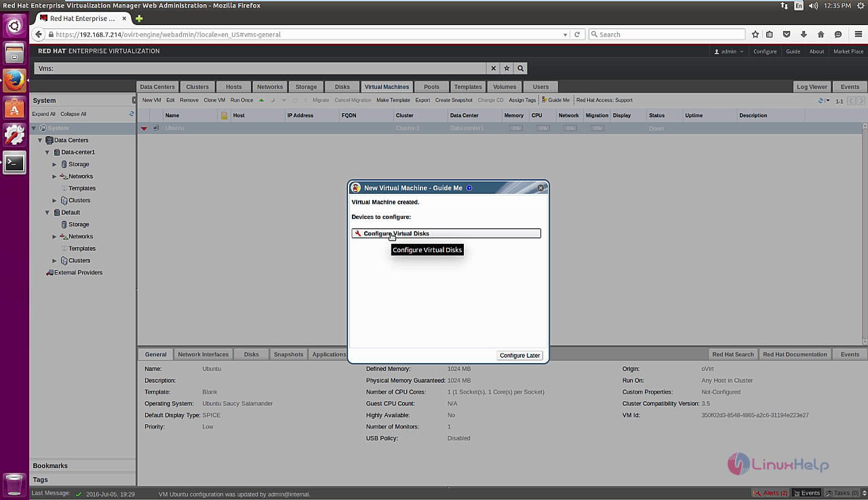Viewport: 868px width, 500px height.
Task: Open Files manager from the dock
Action: (14, 54)
